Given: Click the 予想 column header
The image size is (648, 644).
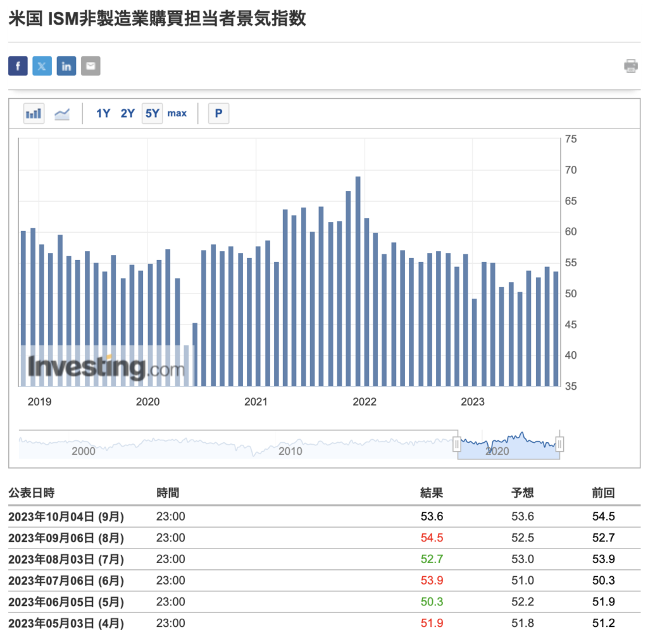Looking at the screenshot, I should tap(522, 493).
